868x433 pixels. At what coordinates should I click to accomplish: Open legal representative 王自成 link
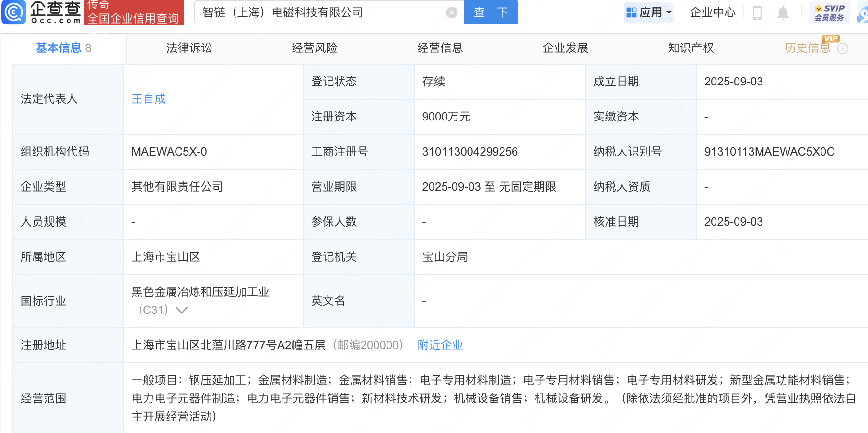pos(149,99)
